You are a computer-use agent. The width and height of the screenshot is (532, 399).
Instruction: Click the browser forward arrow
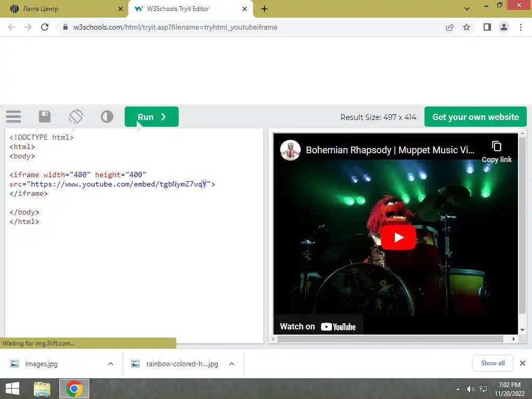pos(28,27)
